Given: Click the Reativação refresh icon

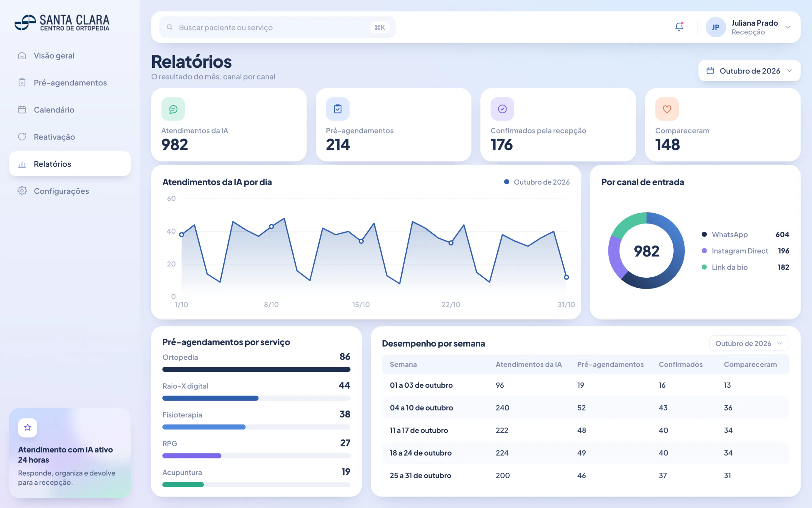Looking at the screenshot, I should click(22, 137).
